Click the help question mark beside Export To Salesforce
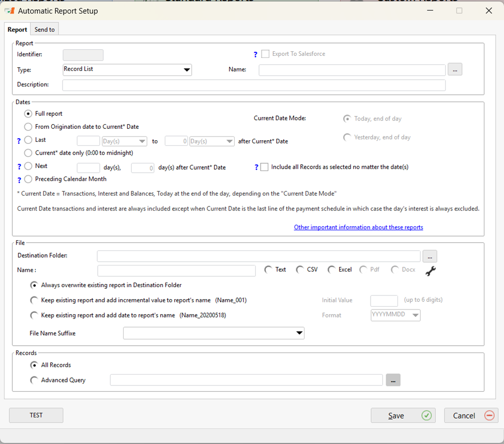 (255, 54)
